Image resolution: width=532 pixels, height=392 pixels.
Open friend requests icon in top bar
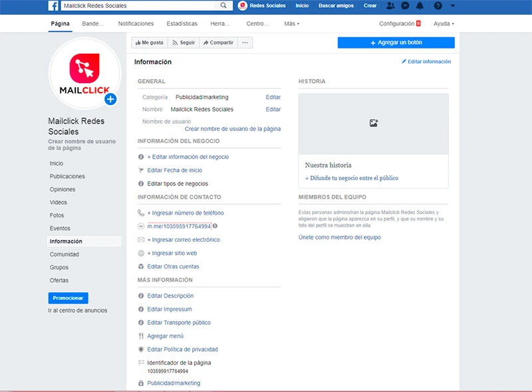[x=390, y=6]
